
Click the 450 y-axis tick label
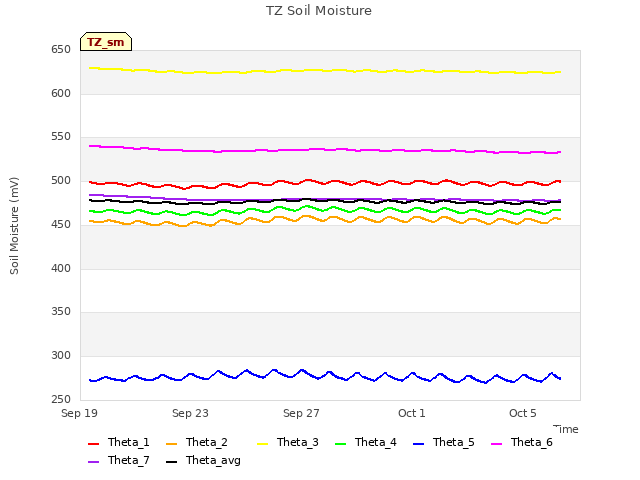(x=61, y=224)
